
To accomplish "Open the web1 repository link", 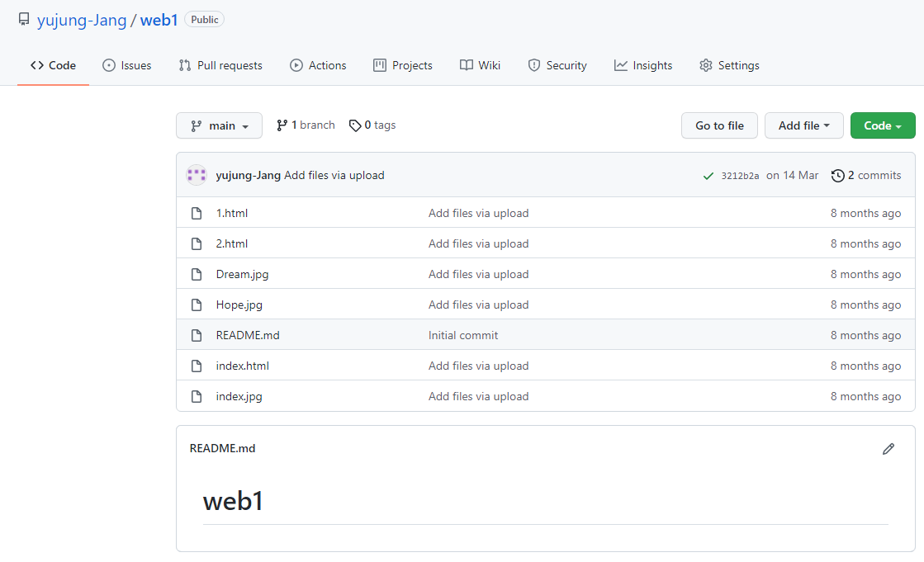I will tap(159, 20).
